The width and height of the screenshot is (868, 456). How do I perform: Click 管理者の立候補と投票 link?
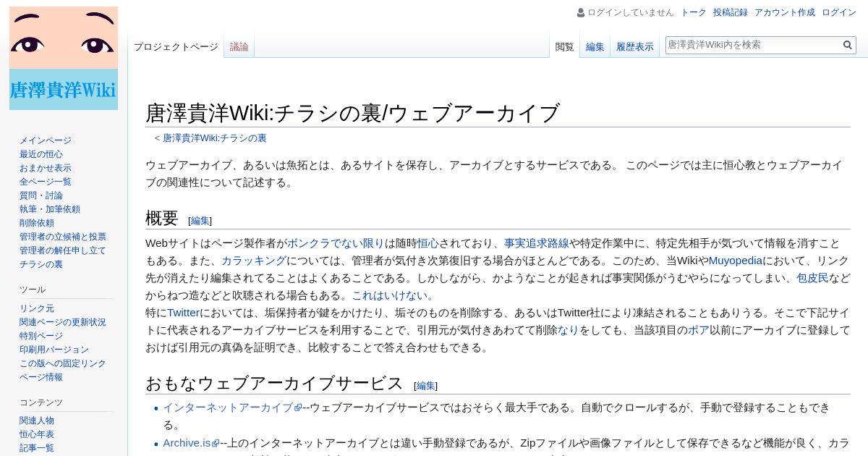(63, 237)
